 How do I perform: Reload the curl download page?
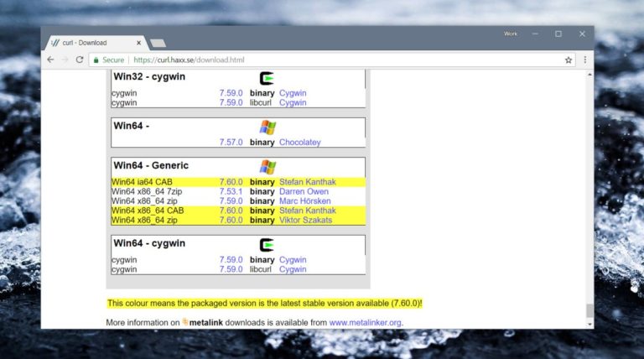click(x=80, y=60)
